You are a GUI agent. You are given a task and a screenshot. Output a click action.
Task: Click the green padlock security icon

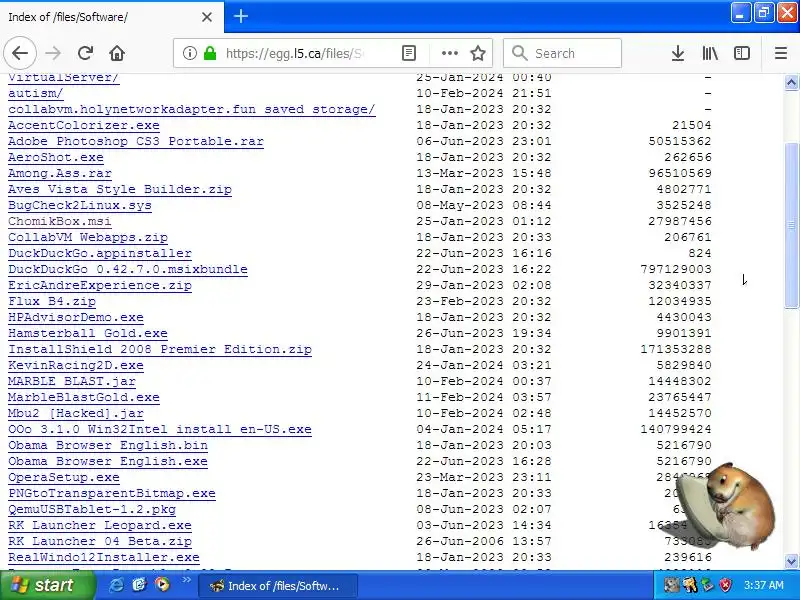pos(210,53)
